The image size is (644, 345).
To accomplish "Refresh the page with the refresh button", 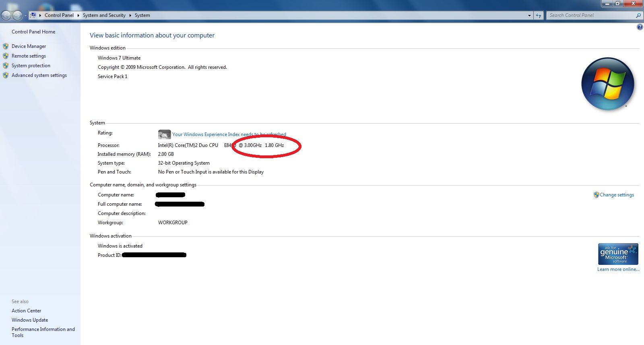I will (539, 15).
